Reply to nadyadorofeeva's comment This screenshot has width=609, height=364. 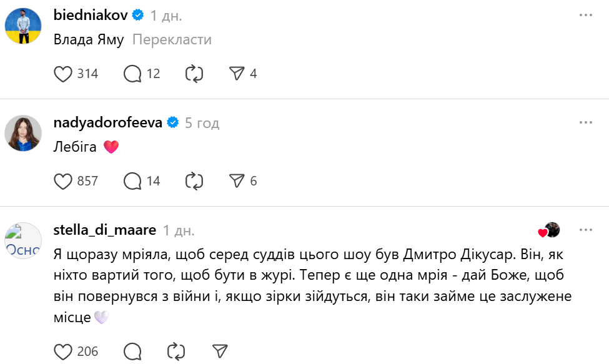133,181
